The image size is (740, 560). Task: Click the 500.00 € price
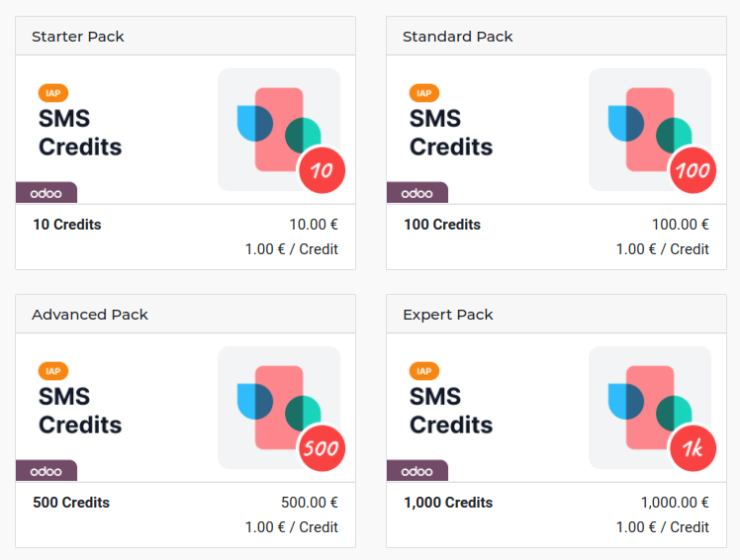[x=309, y=503]
